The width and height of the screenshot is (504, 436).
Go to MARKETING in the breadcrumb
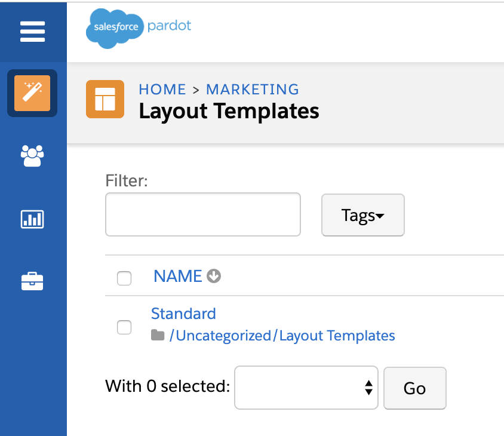tap(253, 90)
